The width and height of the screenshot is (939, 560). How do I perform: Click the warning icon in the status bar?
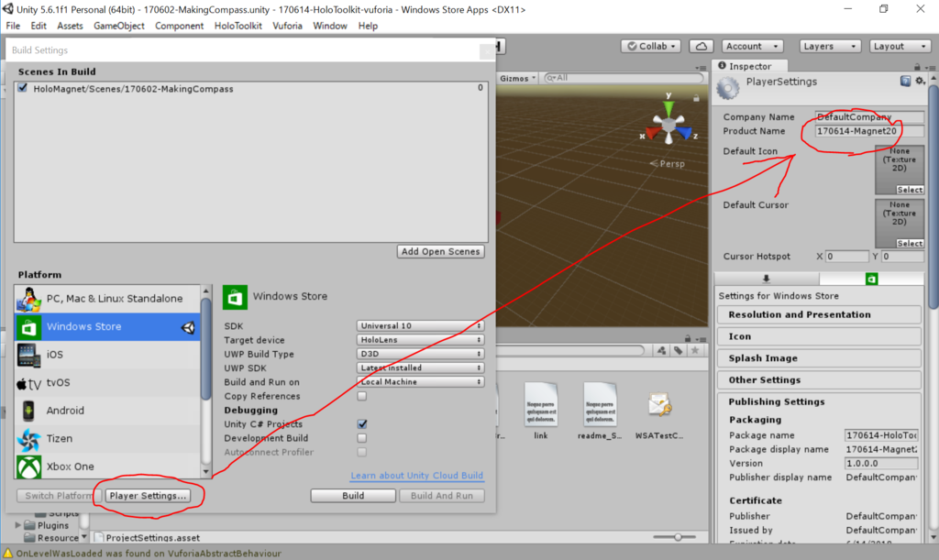[x=7, y=554]
